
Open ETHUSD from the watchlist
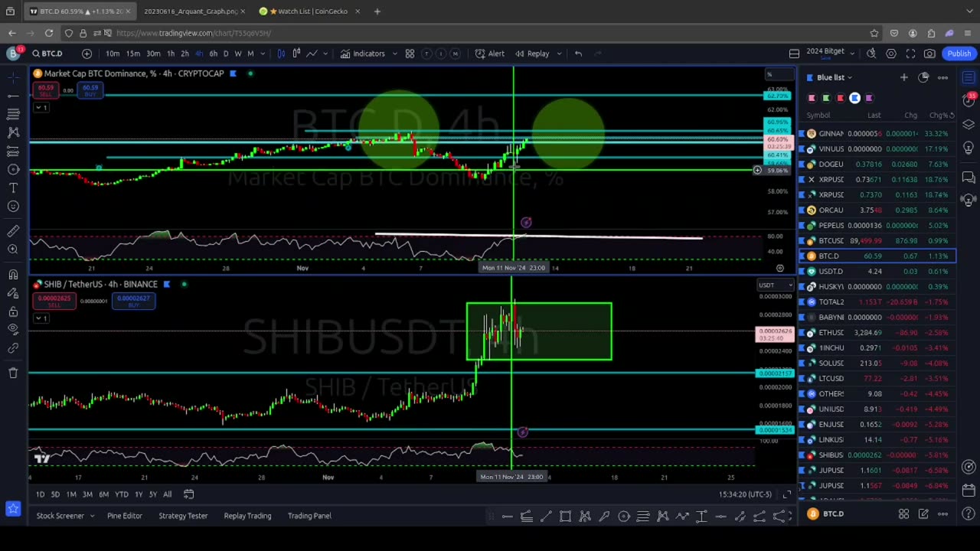click(878, 332)
